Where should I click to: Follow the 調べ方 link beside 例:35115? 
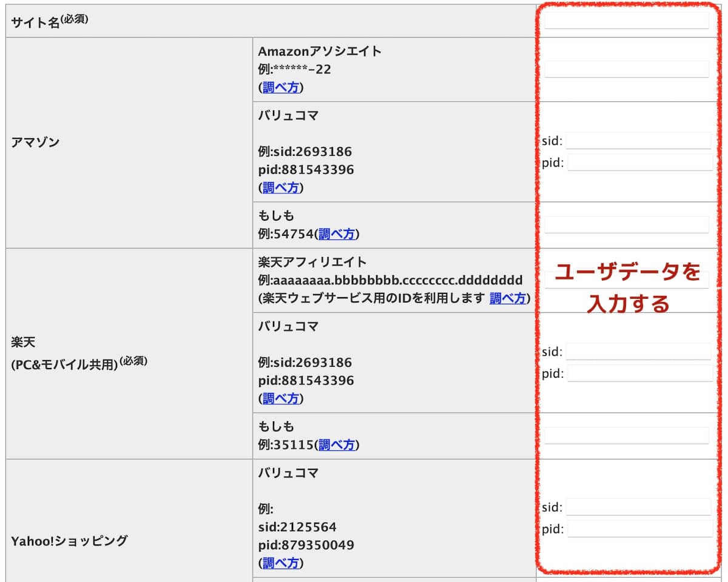tap(336, 445)
